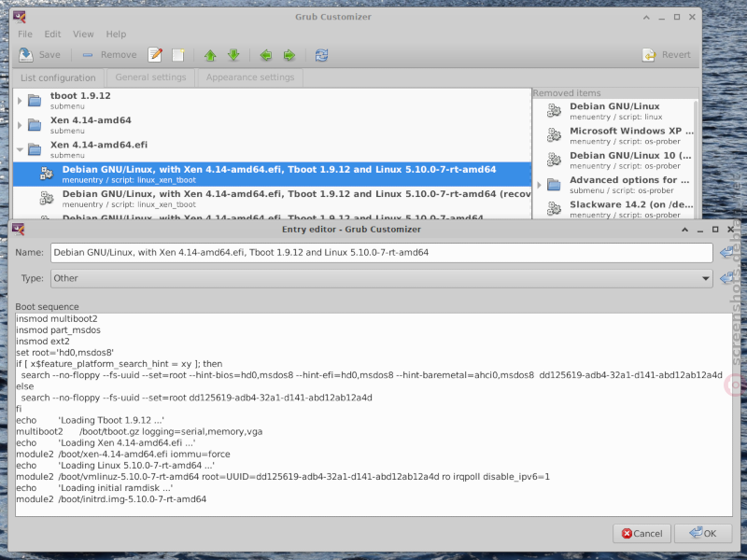Click the Remove entry button
Viewport: 747px width, 560px height.
pos(109,55)
